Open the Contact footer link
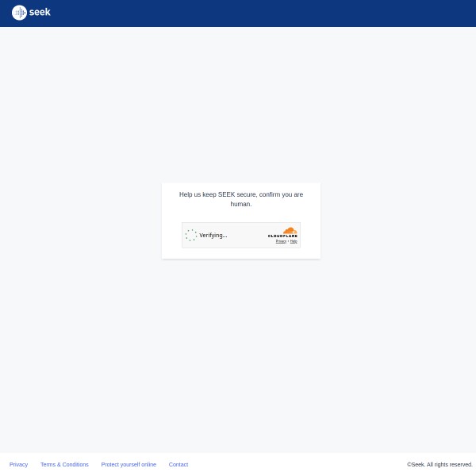Viewport: 476px width, 476px height. 178,464
